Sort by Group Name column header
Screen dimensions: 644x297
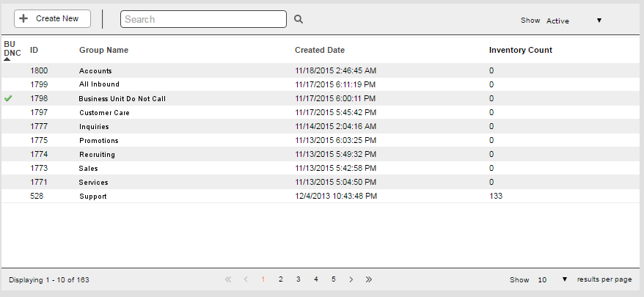[103, 50]
